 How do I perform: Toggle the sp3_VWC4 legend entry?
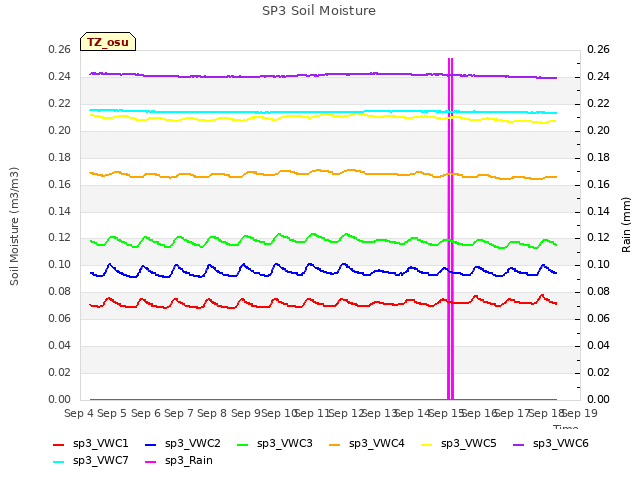(x=367, y=444)
